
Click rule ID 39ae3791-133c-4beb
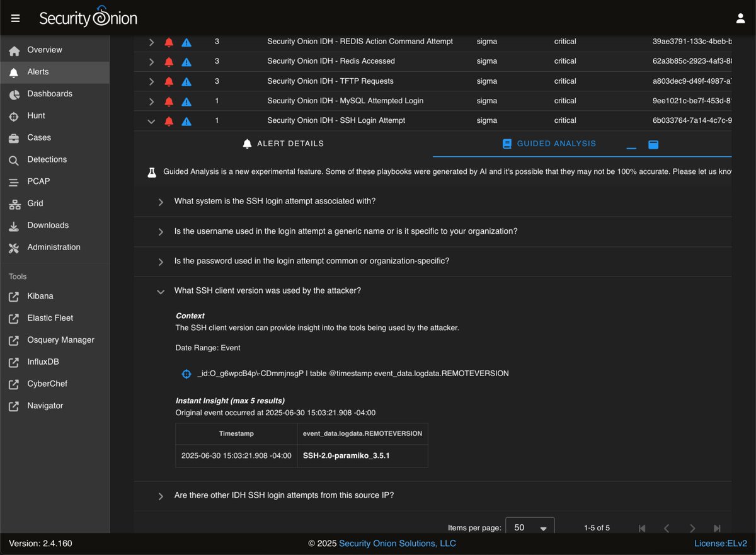click(692, 42)
